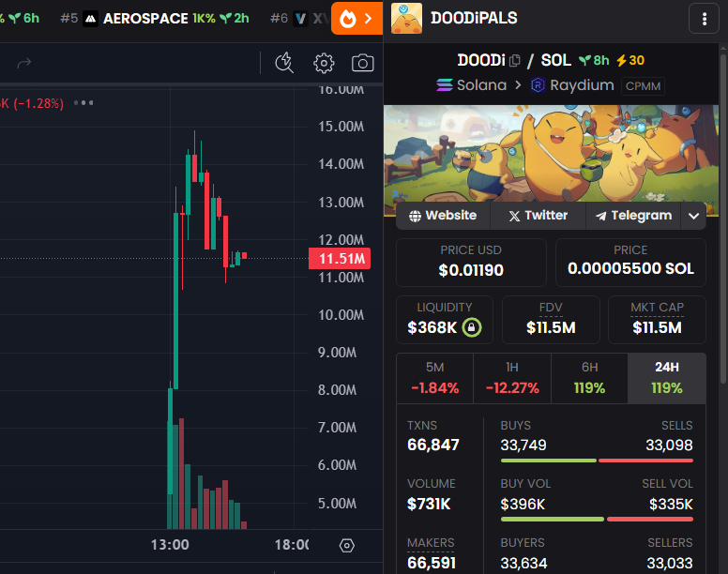
Task: Click the SELL VOL $335K value
Action: tap(671, 505)
